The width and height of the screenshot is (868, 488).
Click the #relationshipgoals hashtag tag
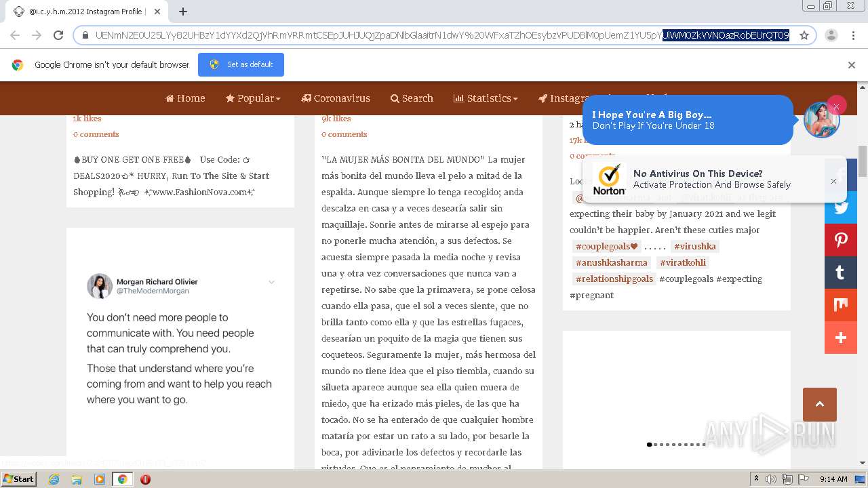coord(614,279)
